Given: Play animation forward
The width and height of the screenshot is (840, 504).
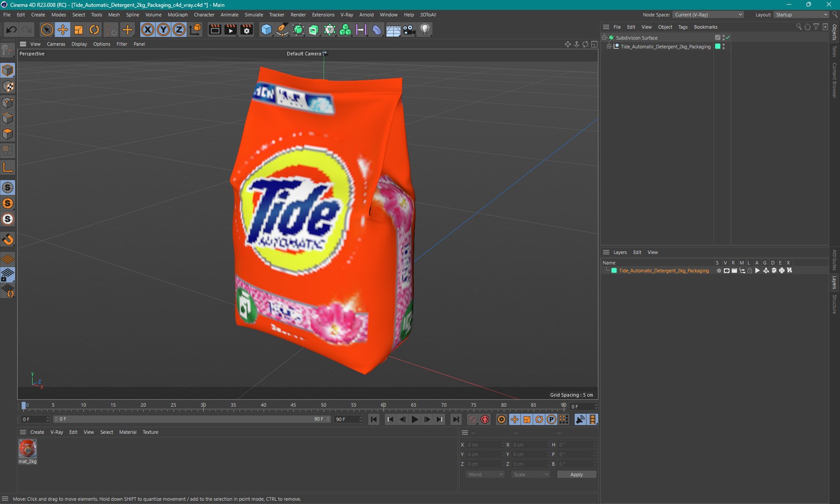Looking at the screenshot, I should click(x=415, y=420).
